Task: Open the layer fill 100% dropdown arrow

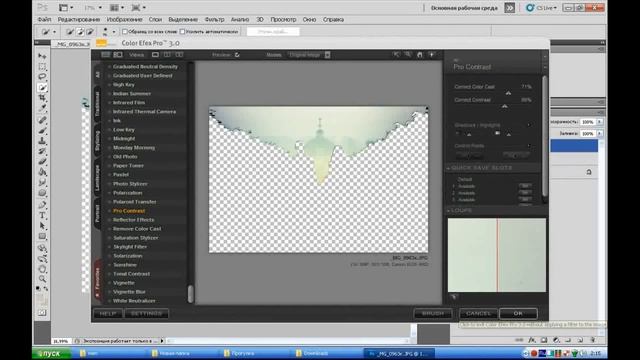Action: (600, 133)
